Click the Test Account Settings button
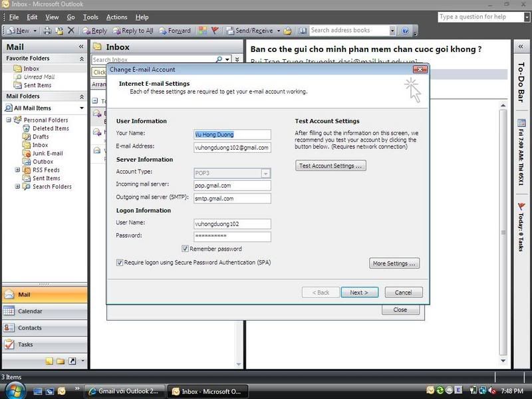The height and width of the screenshot is (399, 532). [331, 166]
